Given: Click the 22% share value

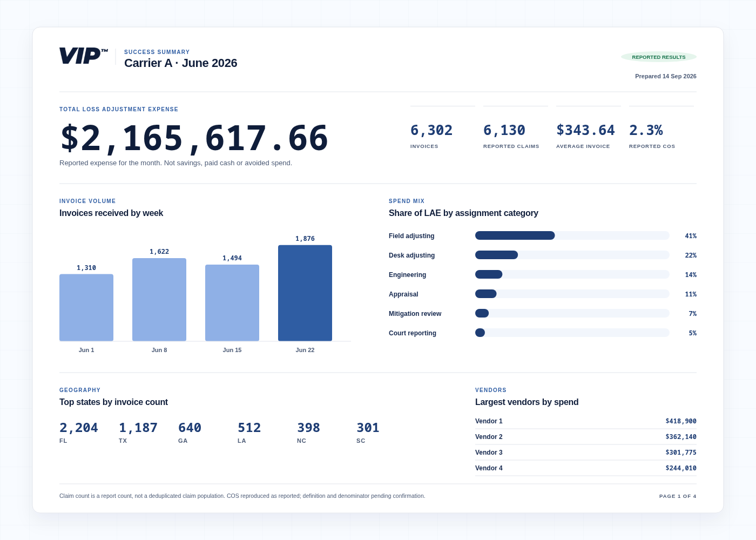Looking at the screenshot, I should pyautogui.click(x=691, y=255).
